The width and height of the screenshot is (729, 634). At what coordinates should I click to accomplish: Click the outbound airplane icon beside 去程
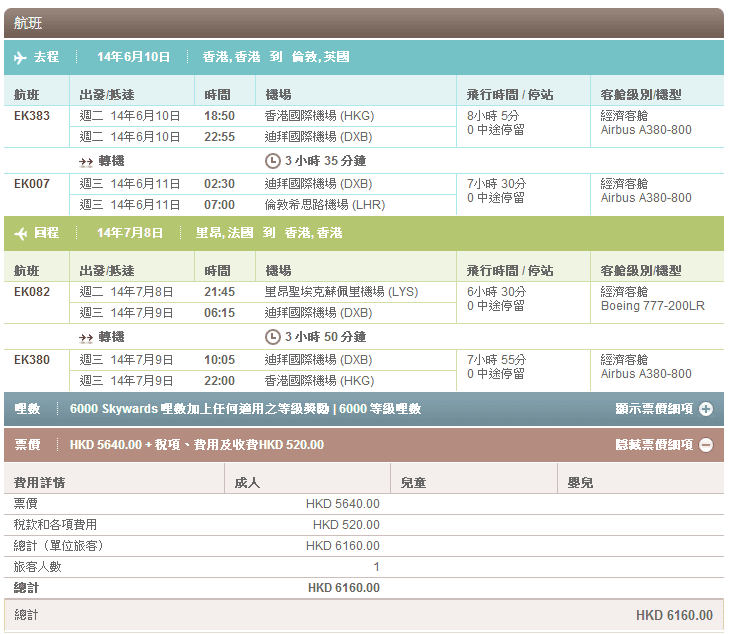point(20,57)
